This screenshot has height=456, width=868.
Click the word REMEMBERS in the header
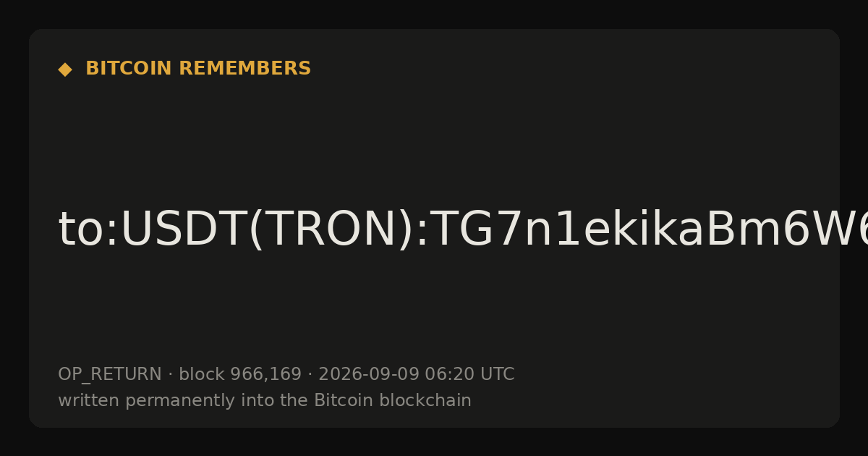click(x=244, y=69)
